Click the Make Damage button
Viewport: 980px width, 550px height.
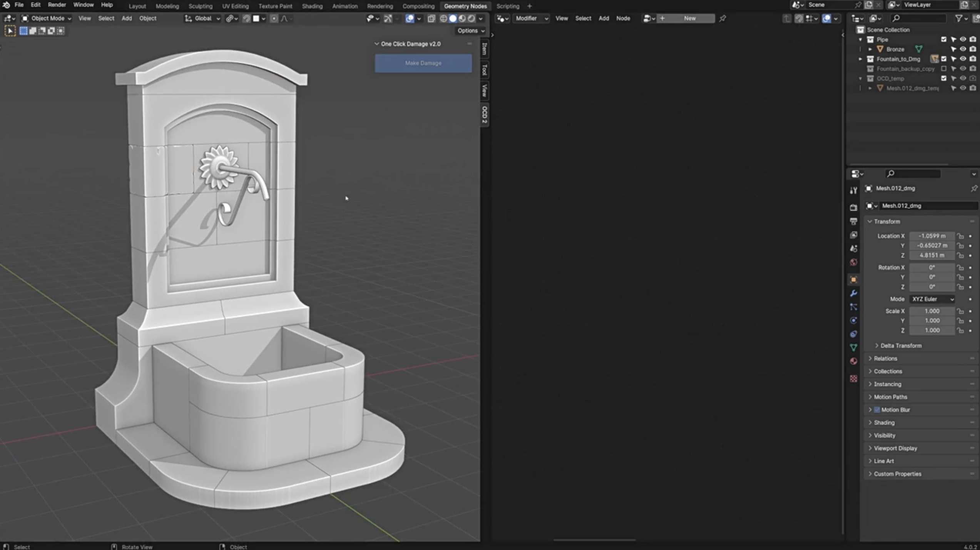[423, 63]
